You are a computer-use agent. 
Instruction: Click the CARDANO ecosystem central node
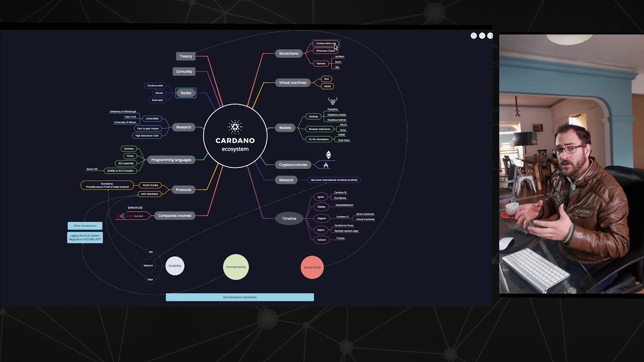tap(235, 136)
